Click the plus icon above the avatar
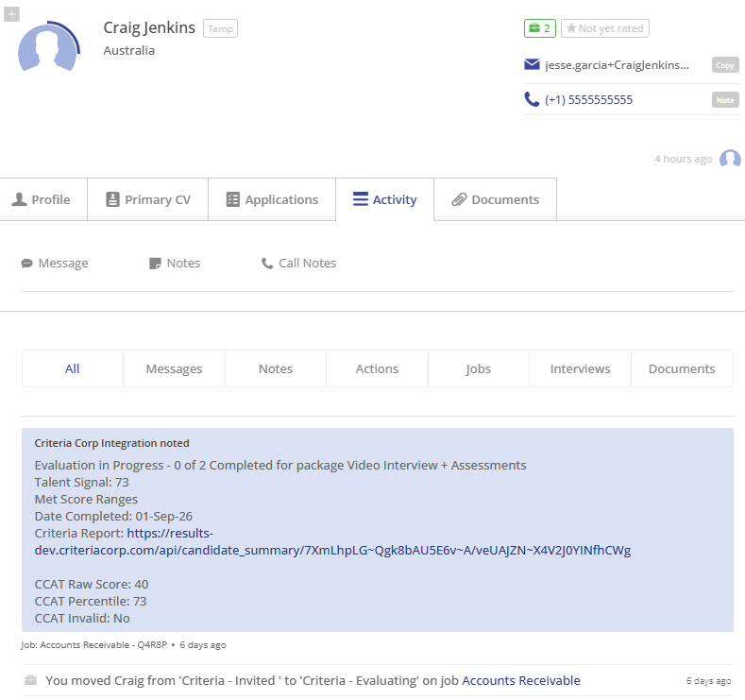 (x=11, y=14)
